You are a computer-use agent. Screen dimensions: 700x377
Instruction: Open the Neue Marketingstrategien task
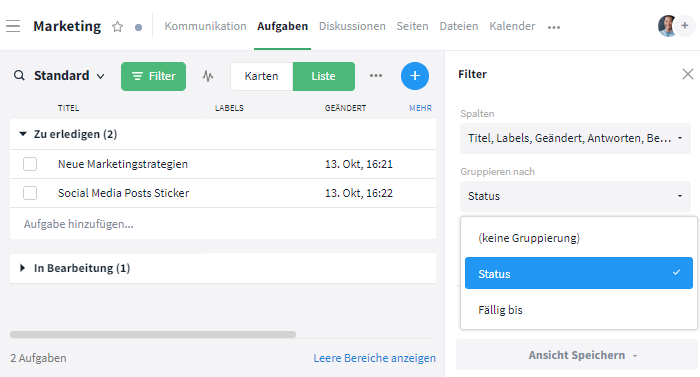(x=123, y=164)
